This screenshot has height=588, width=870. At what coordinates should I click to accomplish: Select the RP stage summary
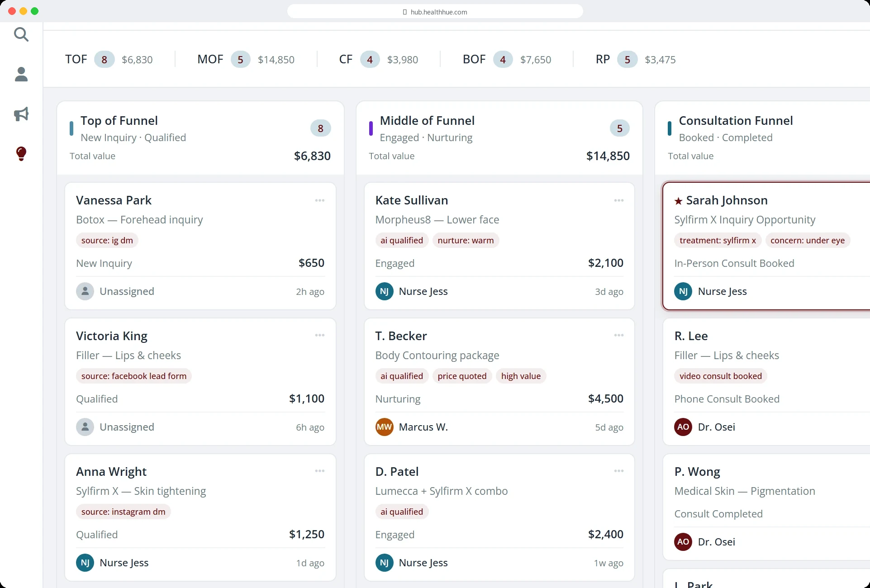pyautogui.click(x=636, y=59)
